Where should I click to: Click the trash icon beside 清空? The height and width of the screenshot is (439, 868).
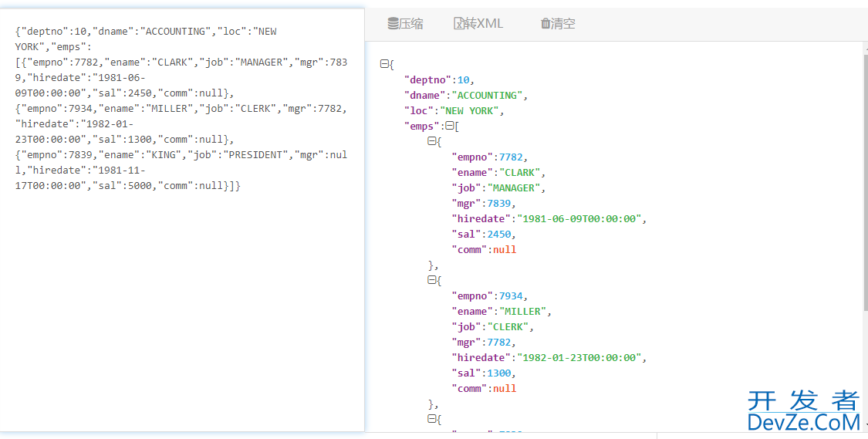pyautogui.click(x=545, y=23)
